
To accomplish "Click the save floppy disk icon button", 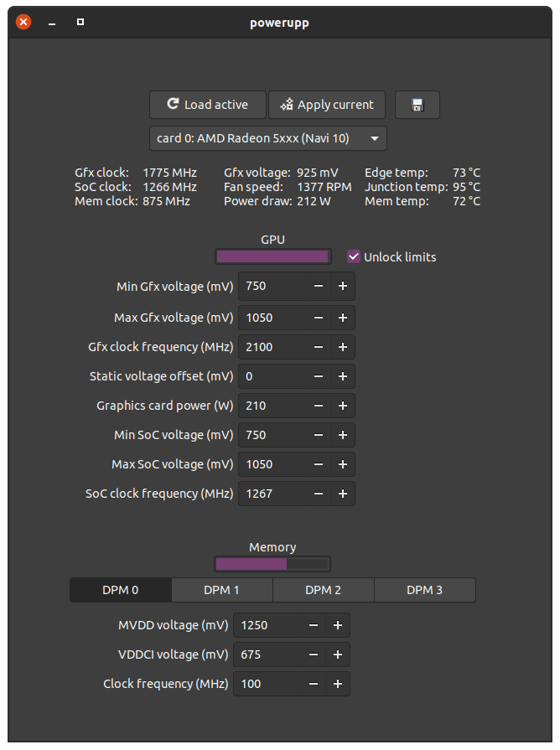I will pyautogui.click(x=417, y=105).
